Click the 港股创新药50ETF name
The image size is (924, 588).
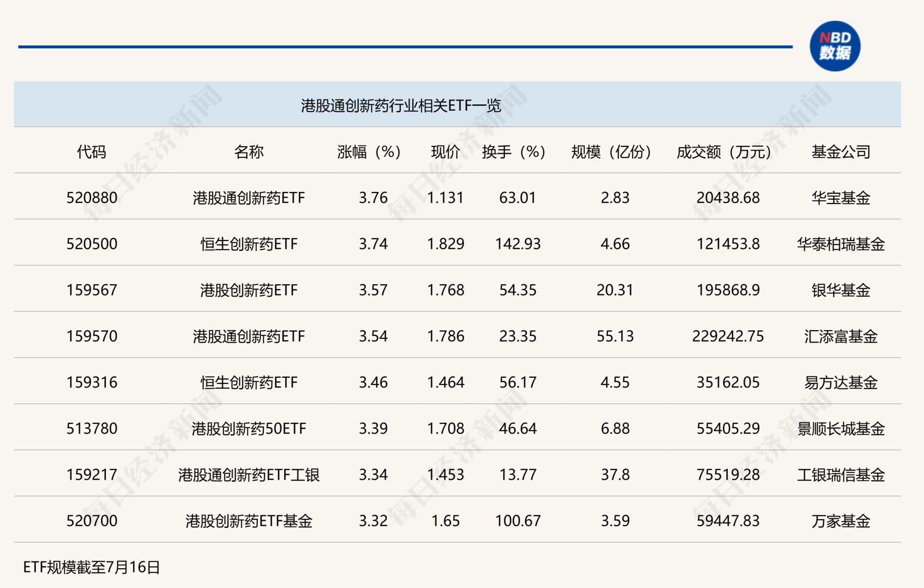[249, 429]
